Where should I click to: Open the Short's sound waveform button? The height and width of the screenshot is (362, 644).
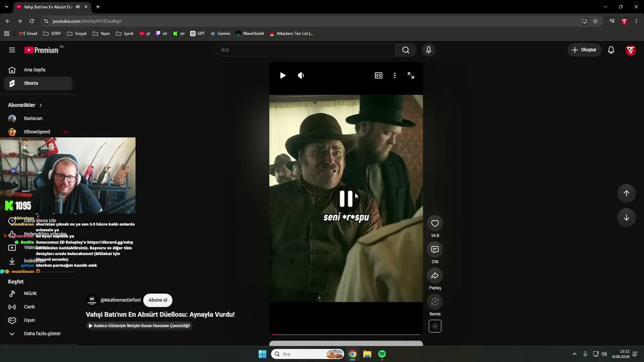(x=435, y=326)
